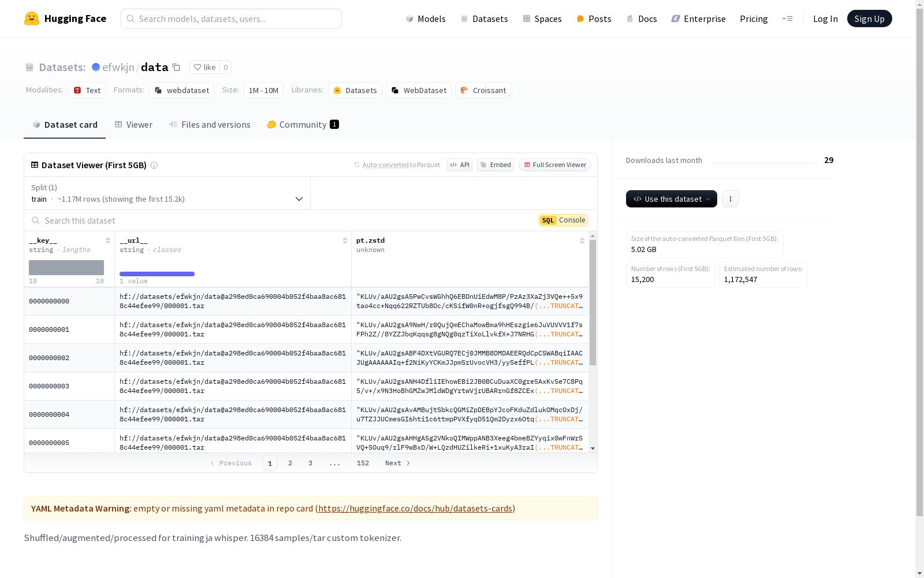Go to page 3 of the viewer
The width and height of the screenshot is (924, 578).
(310, 463)
